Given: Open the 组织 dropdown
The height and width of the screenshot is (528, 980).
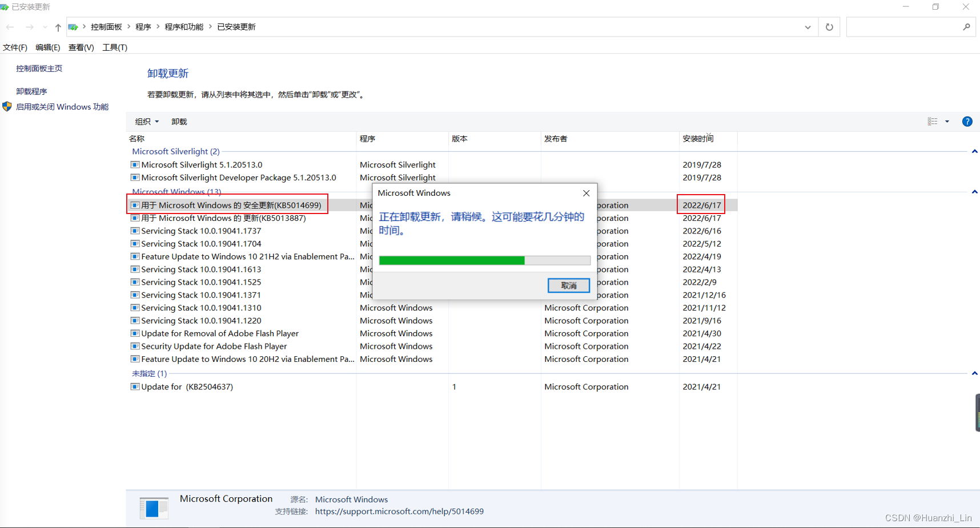Looking at the screenshot, I should [x=147, y=122].
